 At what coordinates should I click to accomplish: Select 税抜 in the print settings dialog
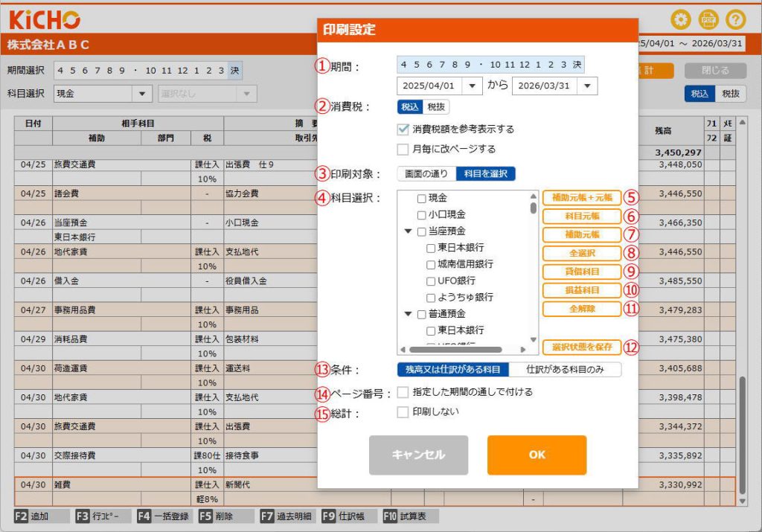(x=436, y=107)
